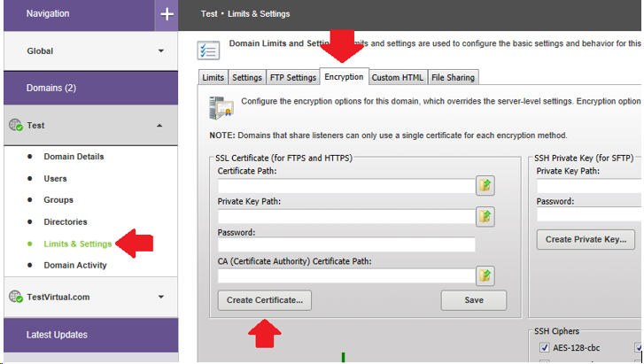Browse for the Private Key Path file
The image size is (644, 364).
coord(485,216)
